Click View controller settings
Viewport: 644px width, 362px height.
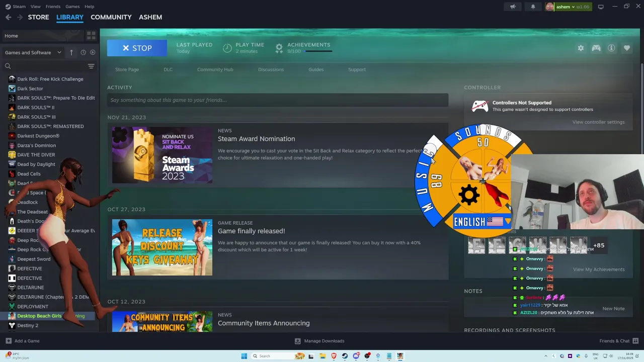598,122
